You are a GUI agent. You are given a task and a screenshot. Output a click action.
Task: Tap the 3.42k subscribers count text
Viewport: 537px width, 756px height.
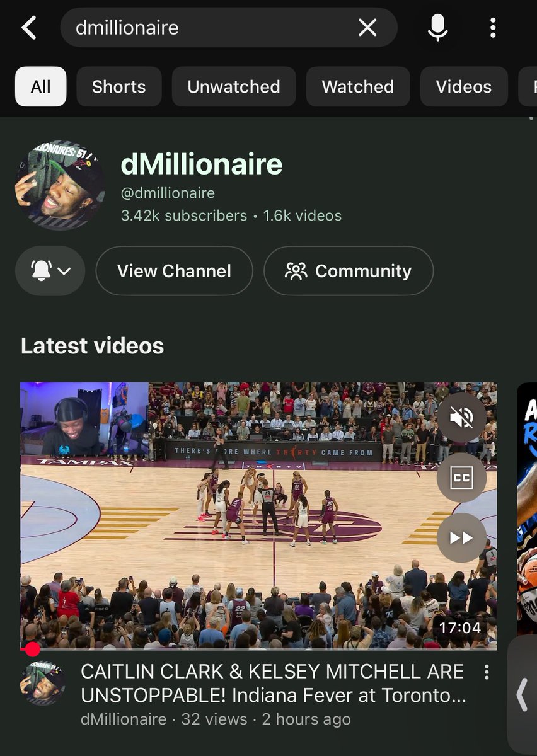pyautogui.click(x=184, y=215)
